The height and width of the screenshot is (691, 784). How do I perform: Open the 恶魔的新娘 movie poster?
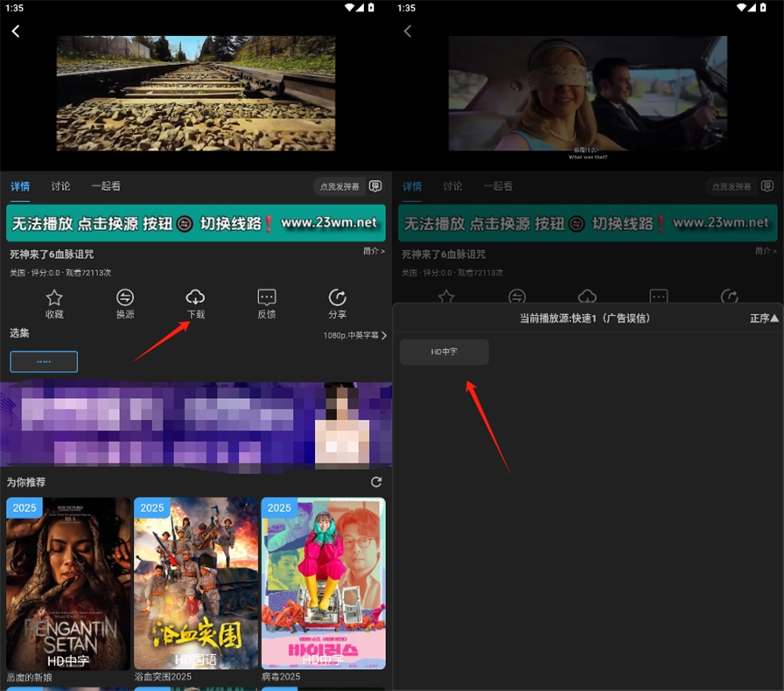click(x=68, y=583)
